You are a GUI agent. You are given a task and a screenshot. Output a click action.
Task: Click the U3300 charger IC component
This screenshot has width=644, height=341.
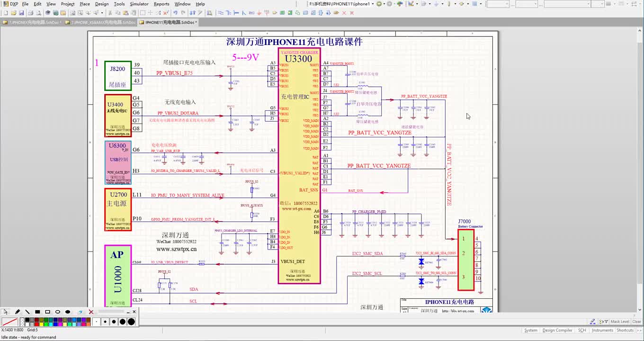point(299,166)
